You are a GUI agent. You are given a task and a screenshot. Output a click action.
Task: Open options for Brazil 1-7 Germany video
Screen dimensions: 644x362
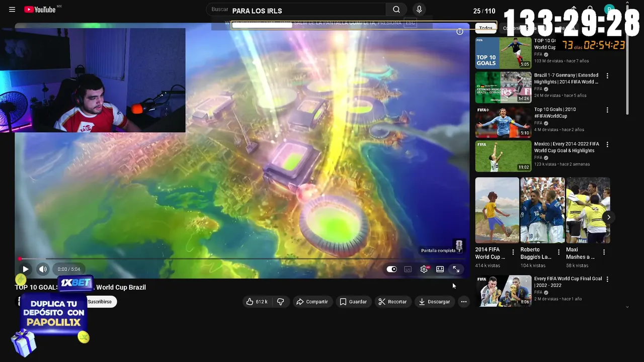[607, 76]
